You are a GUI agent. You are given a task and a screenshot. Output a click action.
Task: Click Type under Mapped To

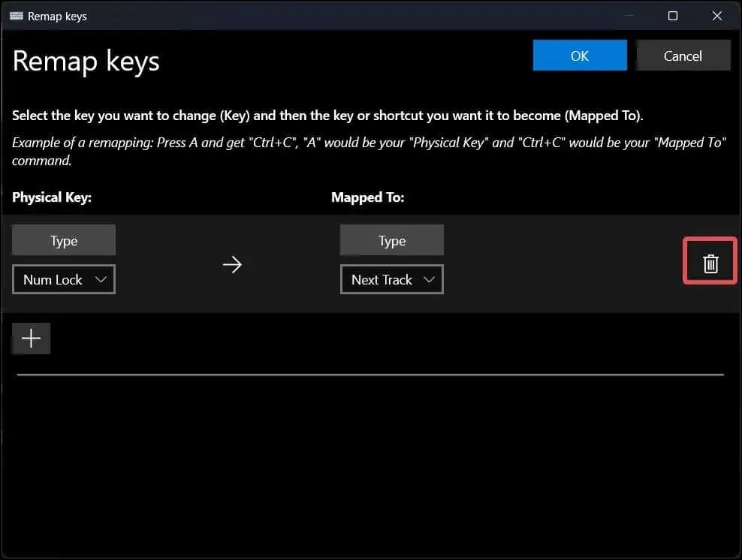tap(391, 239)
